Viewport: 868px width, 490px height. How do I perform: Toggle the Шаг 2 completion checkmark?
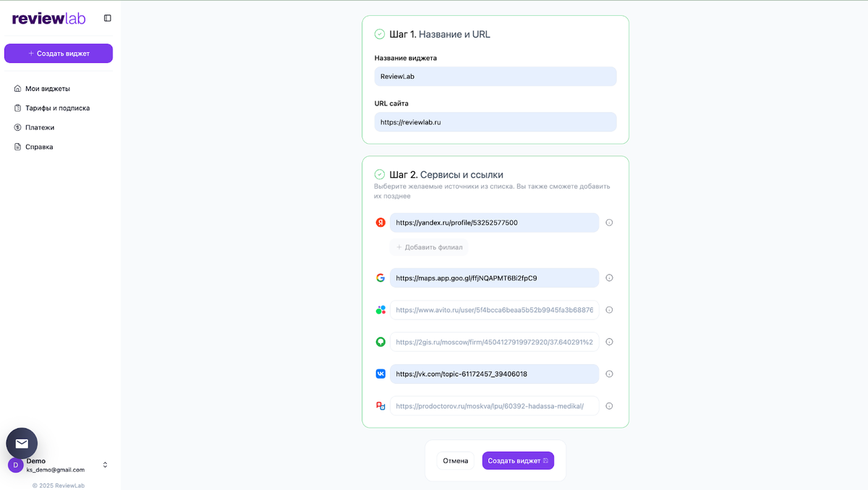pos(380,174)
